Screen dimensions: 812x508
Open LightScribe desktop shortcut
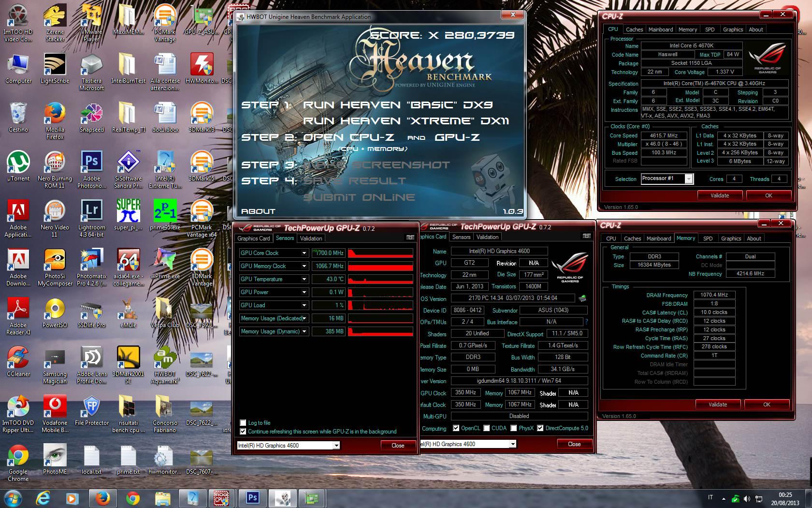(55, 69)
